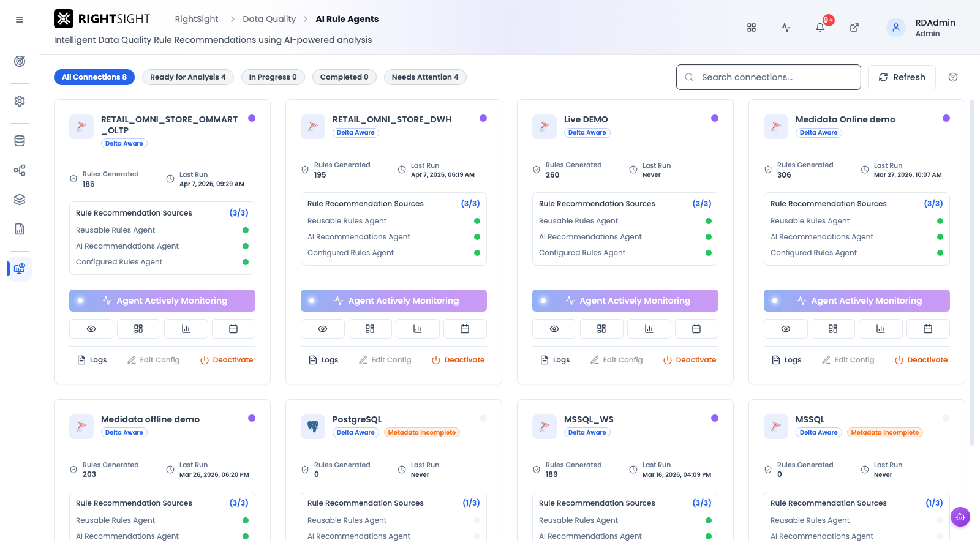Open the external link icon in the header
The image size is (980, 551).
pos(854,28)
